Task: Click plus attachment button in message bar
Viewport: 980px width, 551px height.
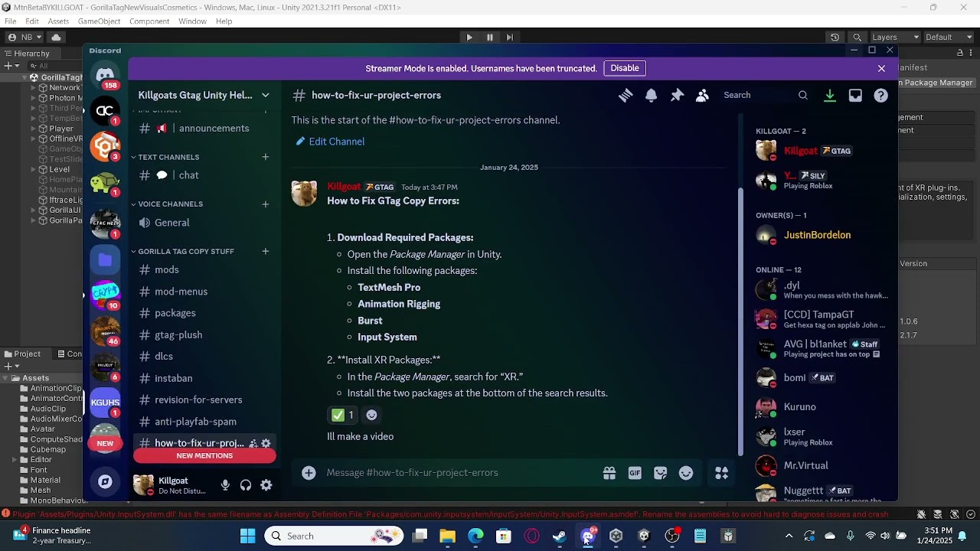Action: point(309,473)
